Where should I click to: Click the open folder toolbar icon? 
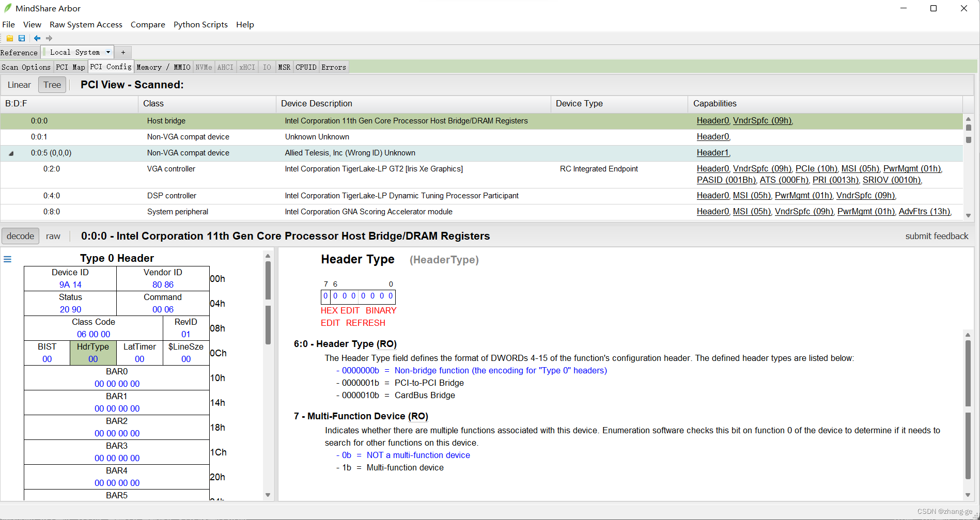tap(10, 38)
